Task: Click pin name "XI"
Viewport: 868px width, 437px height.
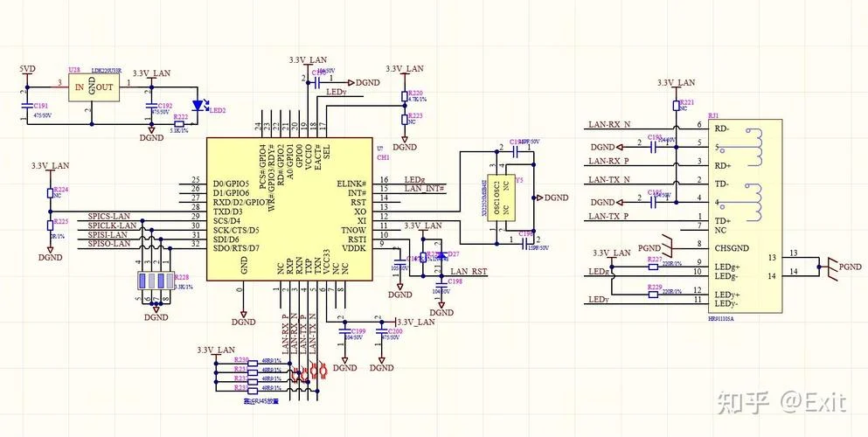Action: click(x=362, y=221)
